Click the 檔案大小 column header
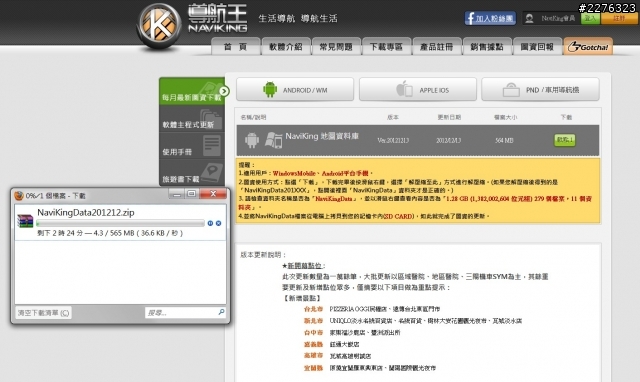This screenshot has height=382, width=640. coord(505,117)
